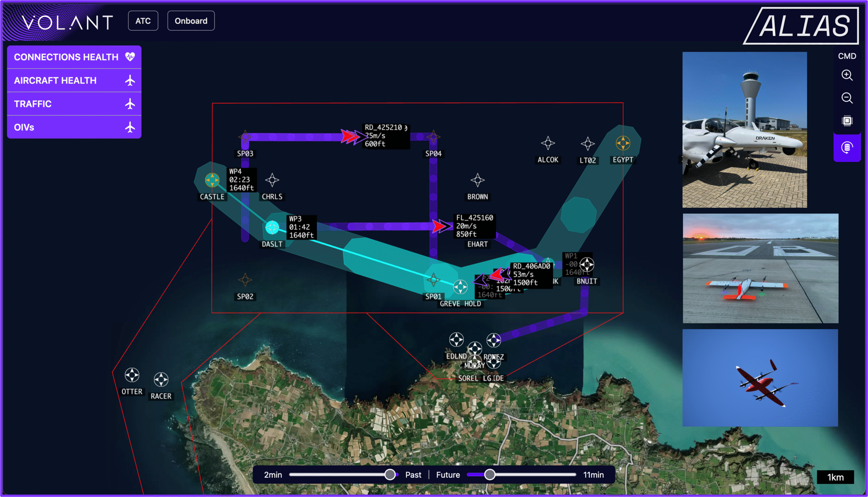
Task: Click the EHART waypoint label
Action: tap(477, 244)
